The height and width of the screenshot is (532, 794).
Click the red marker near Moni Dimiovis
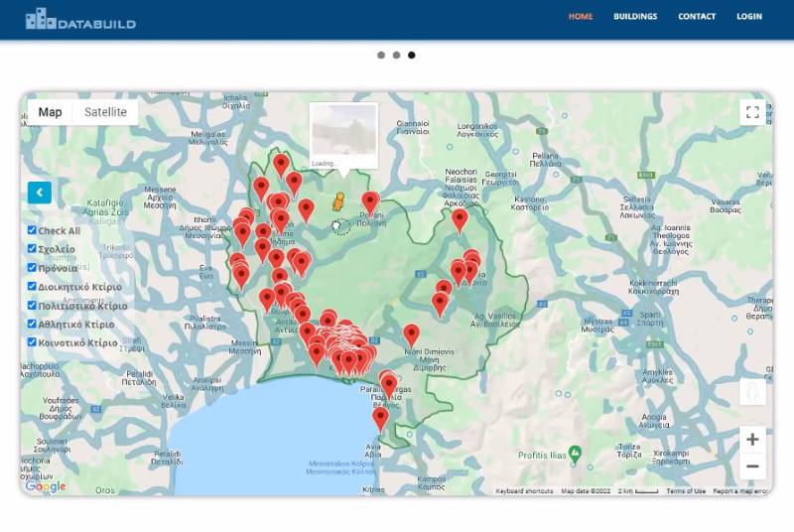click(x=411, y=333)
